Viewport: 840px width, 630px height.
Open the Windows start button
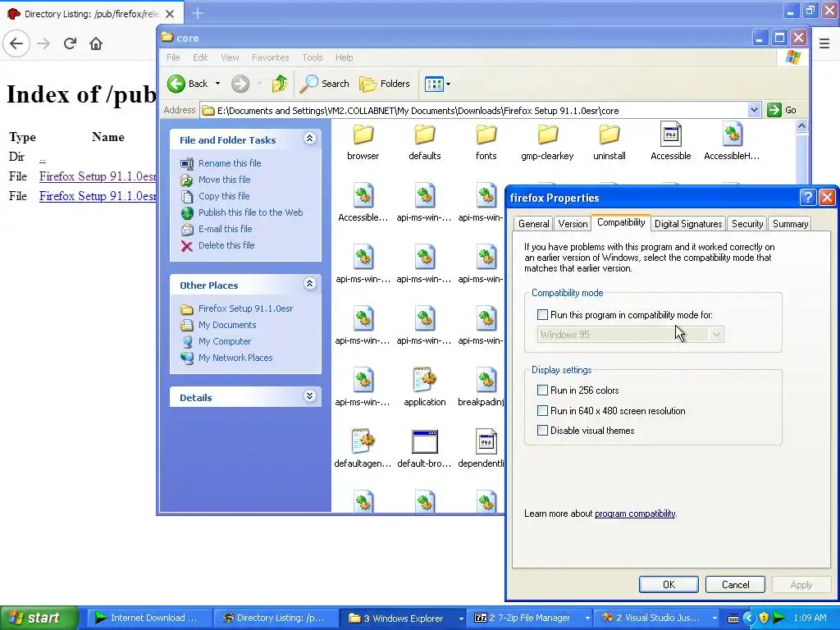coord(39,619)
